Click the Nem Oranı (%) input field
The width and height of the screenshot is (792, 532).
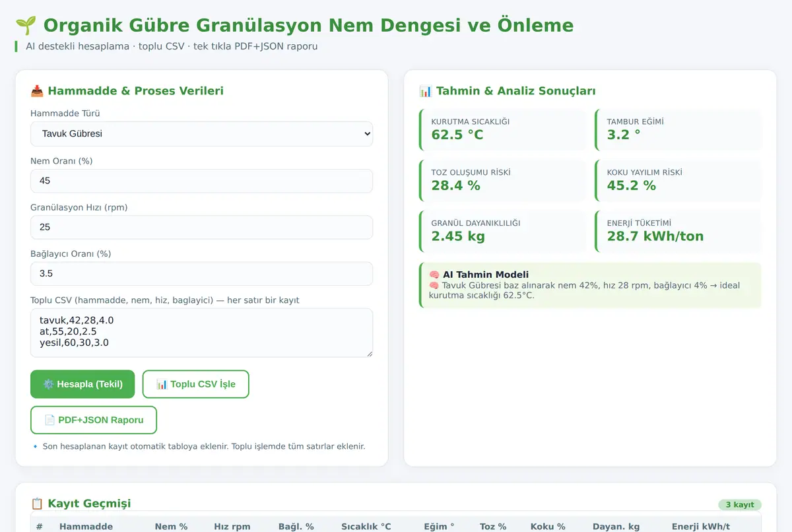(201, 181)
